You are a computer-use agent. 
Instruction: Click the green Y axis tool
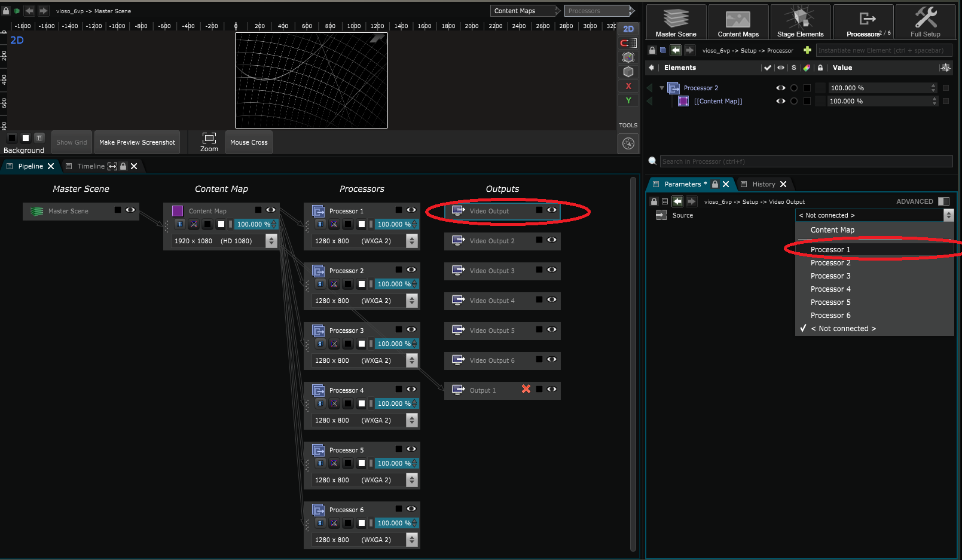click(628, 100)
